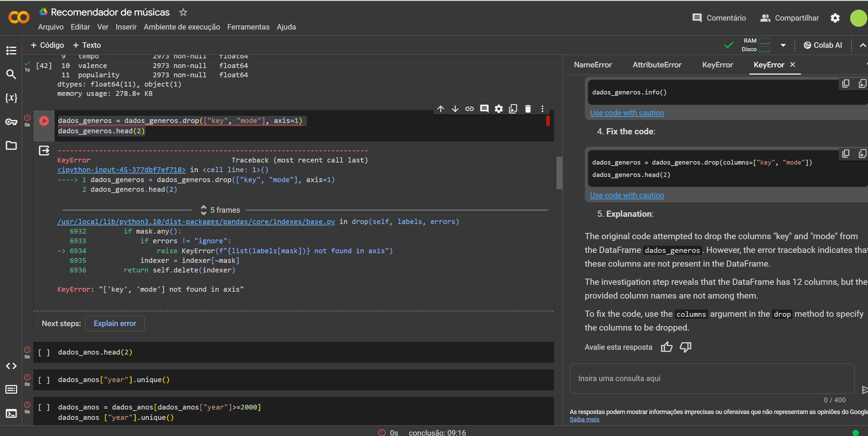Open the green user account avatar
This screenshot has height=436, width=868.
[858, 18]
